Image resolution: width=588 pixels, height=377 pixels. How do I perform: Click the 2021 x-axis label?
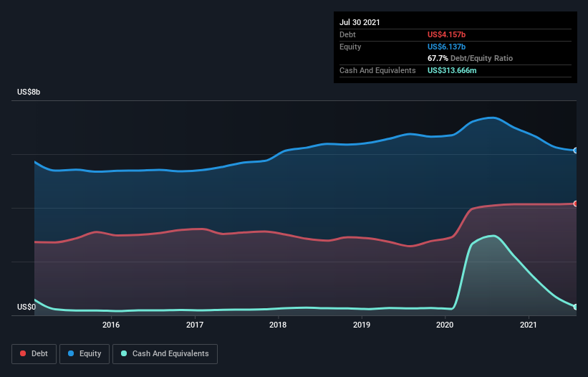click(x=529, y=325)
